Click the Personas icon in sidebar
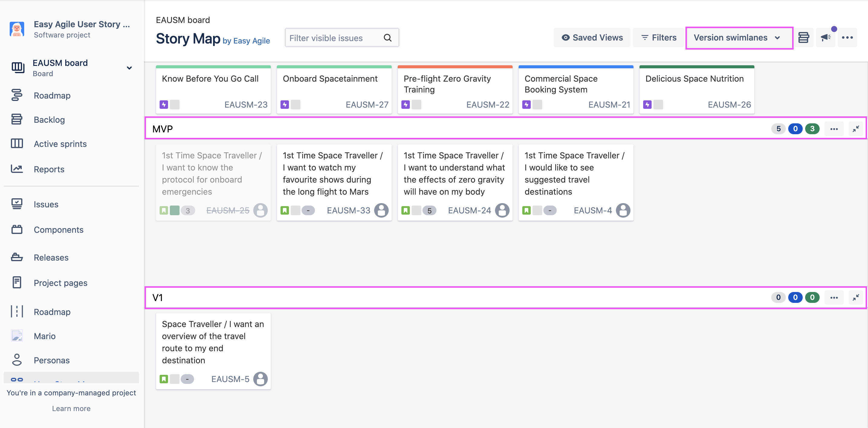868x428 pixels. (17, 360)
